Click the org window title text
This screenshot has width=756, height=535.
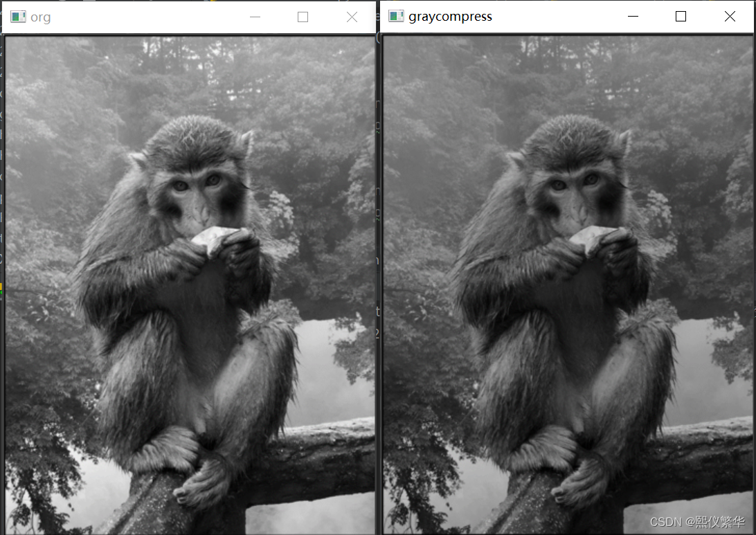[x=40, y=17]
